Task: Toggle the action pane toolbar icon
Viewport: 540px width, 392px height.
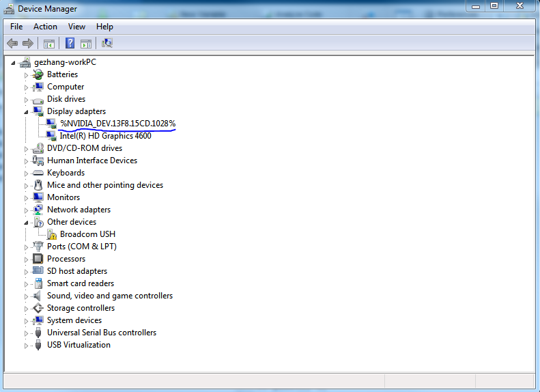Action: click(x=86, y=44)
